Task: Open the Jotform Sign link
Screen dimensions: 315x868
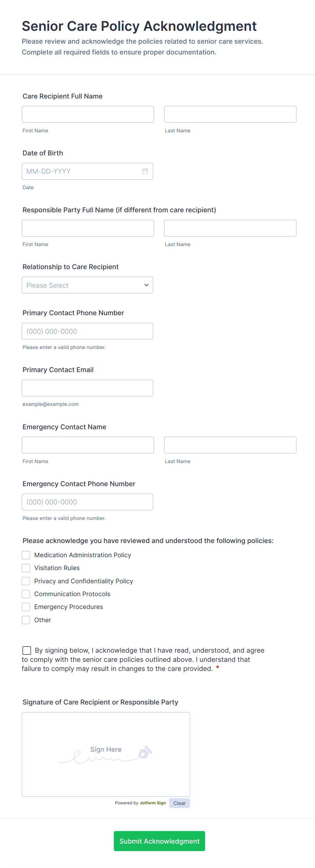Action: point(152,803)
